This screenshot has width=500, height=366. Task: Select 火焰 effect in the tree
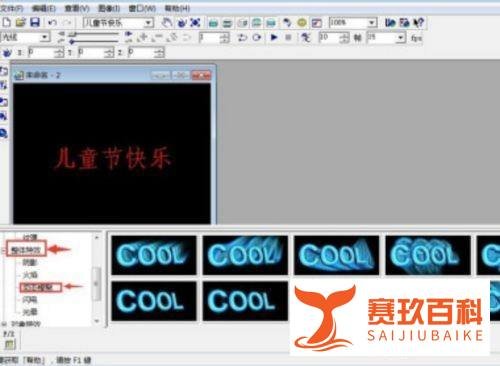coord(30,275)
